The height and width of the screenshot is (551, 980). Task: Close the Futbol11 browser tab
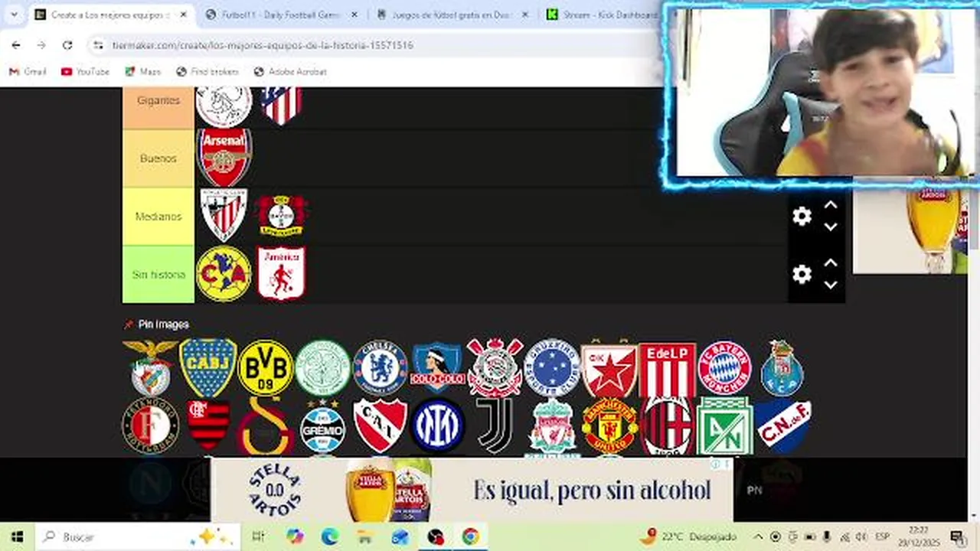coord(354,15)
